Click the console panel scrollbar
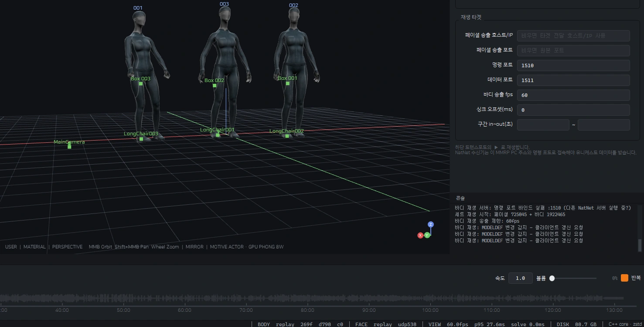This screenshot has height=327, width=644. pyautogui.click(x=640, y=245)
